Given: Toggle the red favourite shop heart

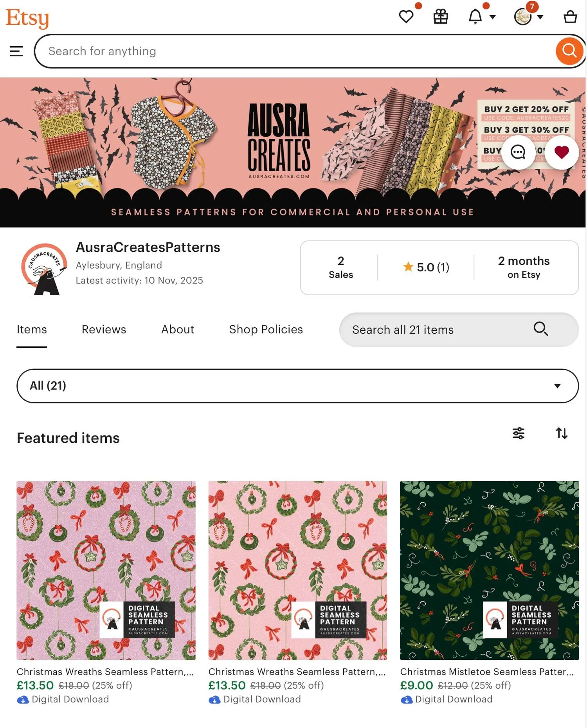Looking at the screenshot, I should coord(562,152).
